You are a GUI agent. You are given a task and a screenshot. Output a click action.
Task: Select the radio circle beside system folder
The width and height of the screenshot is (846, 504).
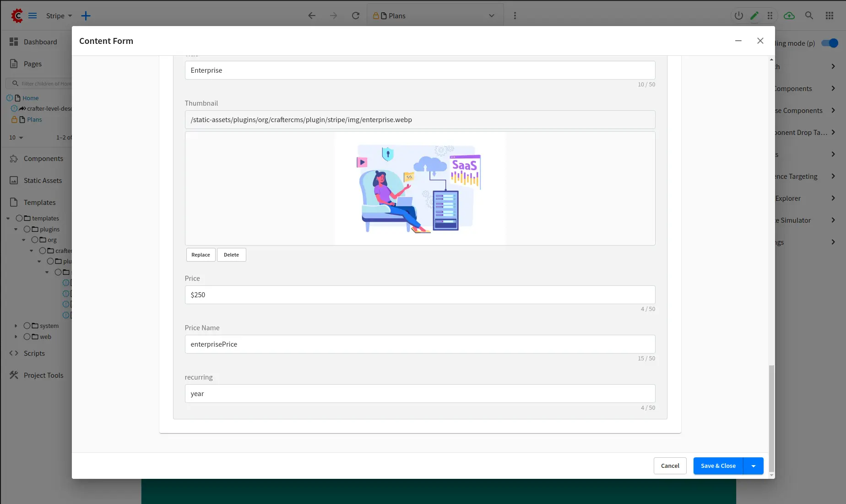27,326
